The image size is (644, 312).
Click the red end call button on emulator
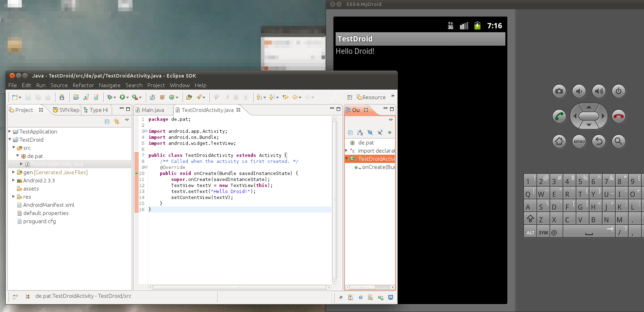[619, 117]
